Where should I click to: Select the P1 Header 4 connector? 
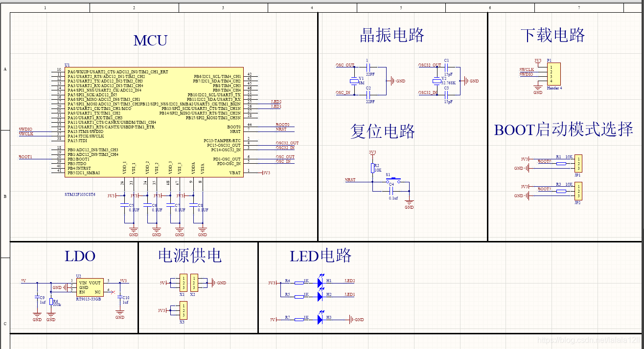[x=554, y=74]
